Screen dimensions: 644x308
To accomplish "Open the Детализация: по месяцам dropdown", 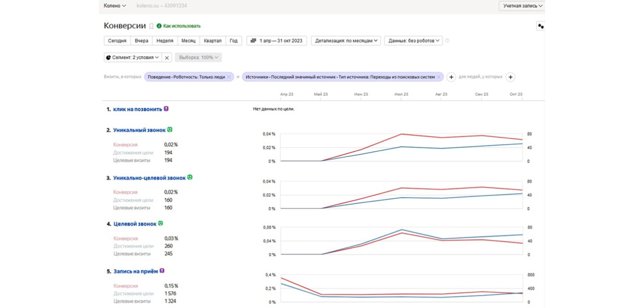I will (x=346, y=41).
